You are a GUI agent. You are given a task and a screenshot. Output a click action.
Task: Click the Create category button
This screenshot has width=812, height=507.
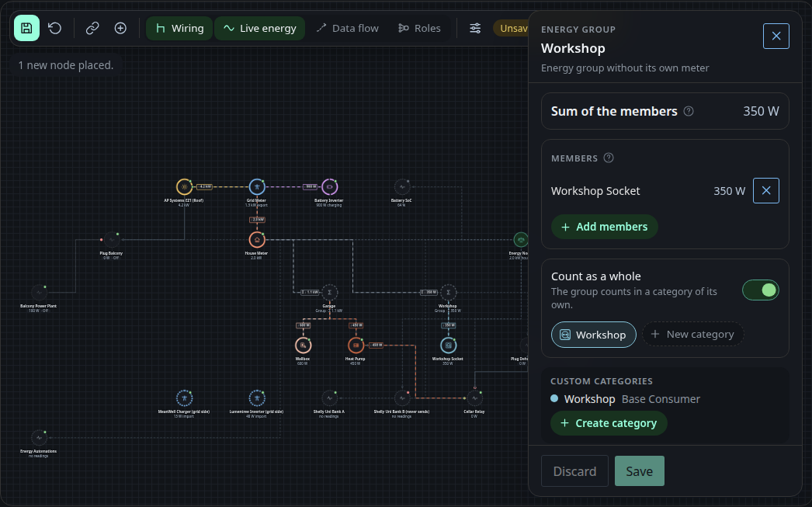609,423
